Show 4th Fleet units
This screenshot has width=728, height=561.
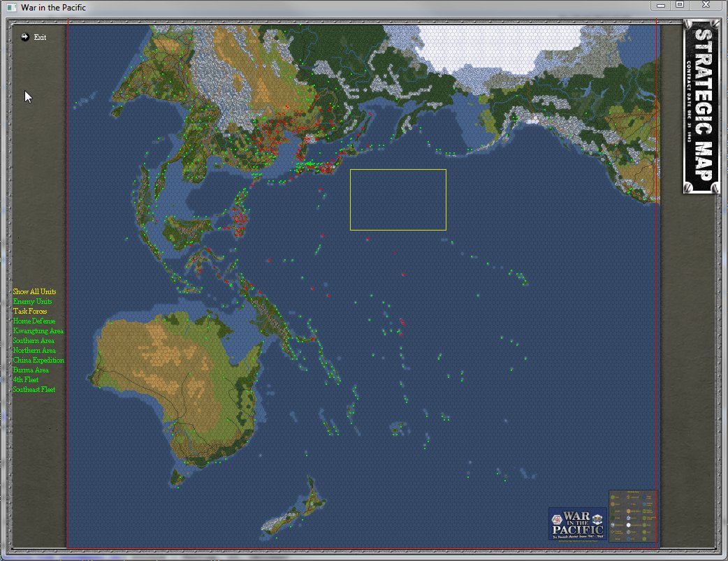point(26,379)
